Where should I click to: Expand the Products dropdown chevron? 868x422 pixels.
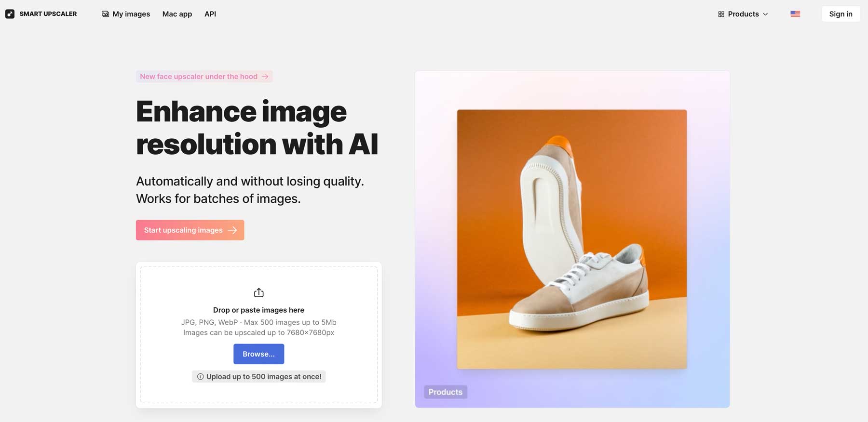(765, 14)
